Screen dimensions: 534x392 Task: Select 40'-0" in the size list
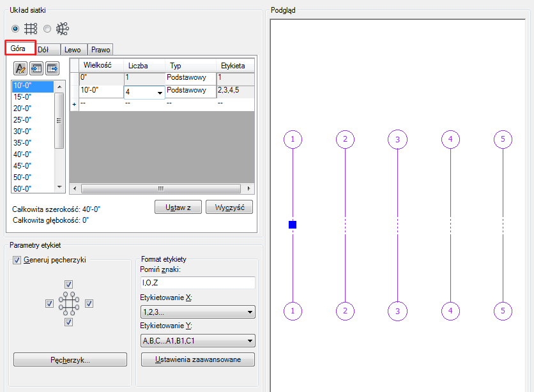coord(33,155)
